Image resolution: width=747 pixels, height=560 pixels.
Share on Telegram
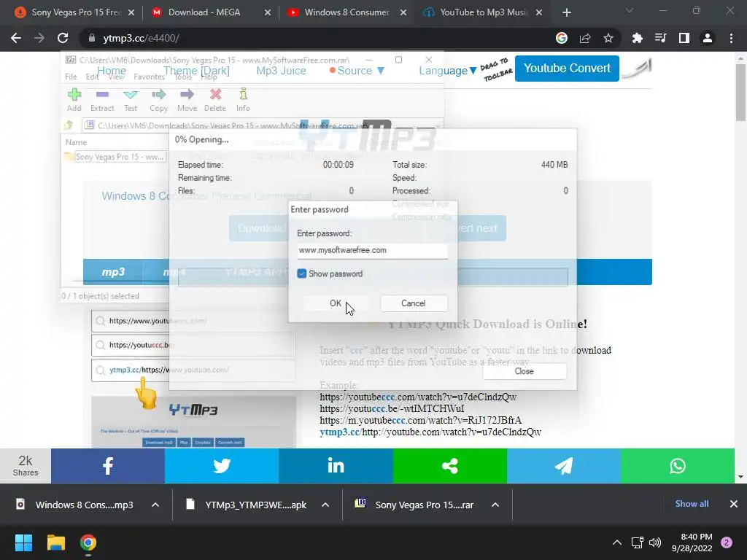tap(564, 466)
